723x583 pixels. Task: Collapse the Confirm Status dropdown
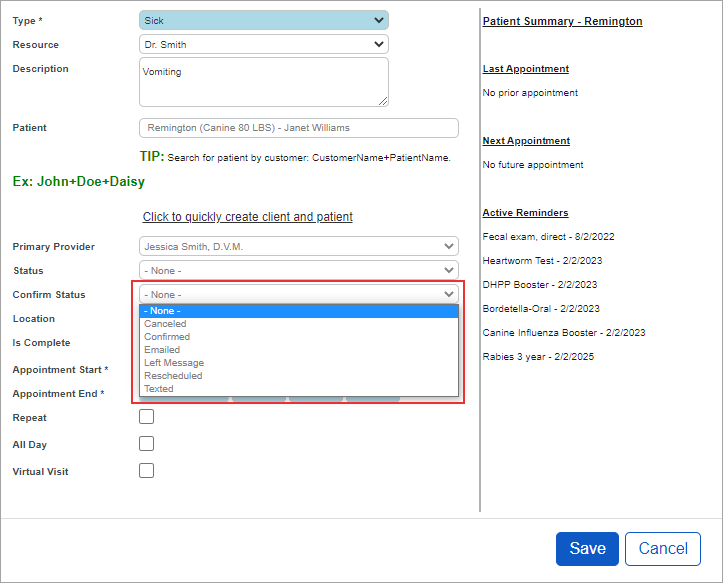click(299, 294)
